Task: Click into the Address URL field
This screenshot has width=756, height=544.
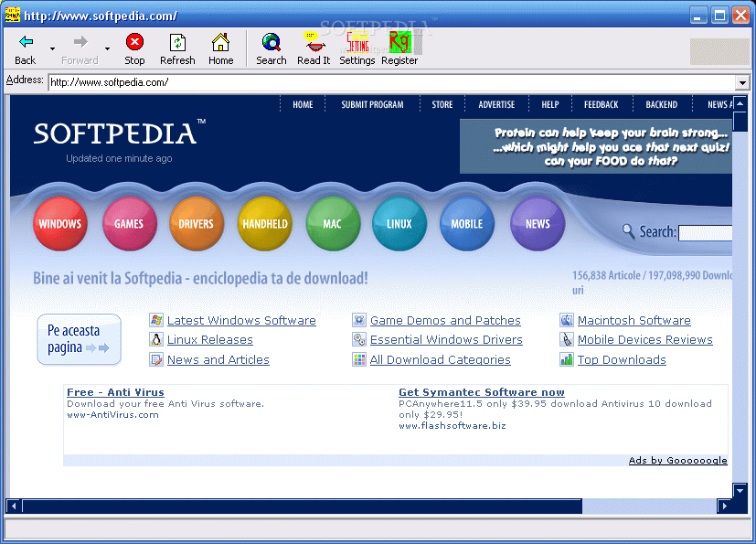Action: 392,82
